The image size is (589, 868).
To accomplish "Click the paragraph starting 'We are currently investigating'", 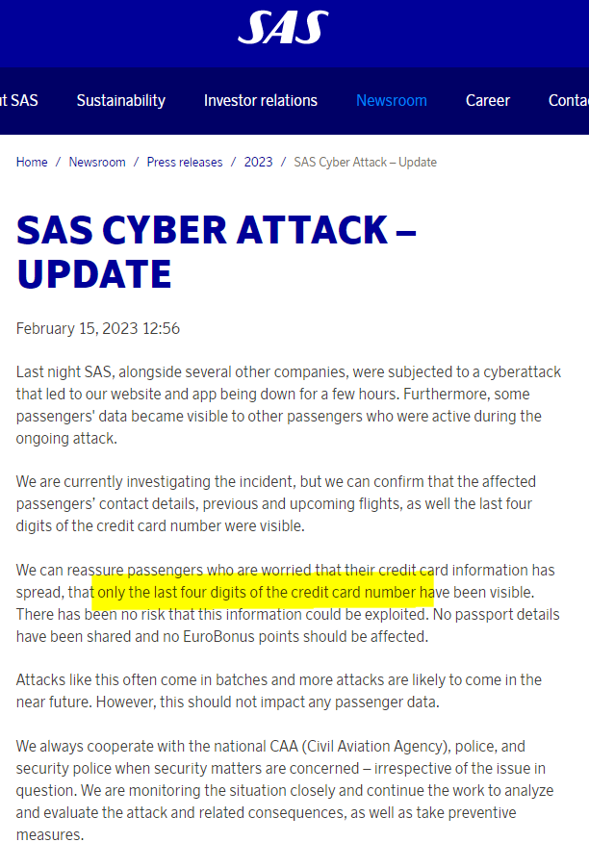I will [x=275, y=503].
